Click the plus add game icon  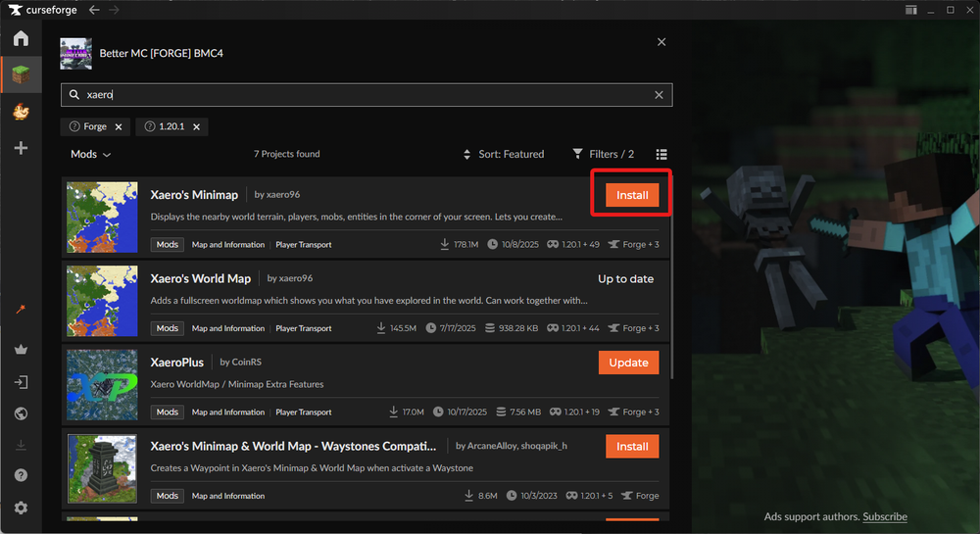(x=21, y=148)
